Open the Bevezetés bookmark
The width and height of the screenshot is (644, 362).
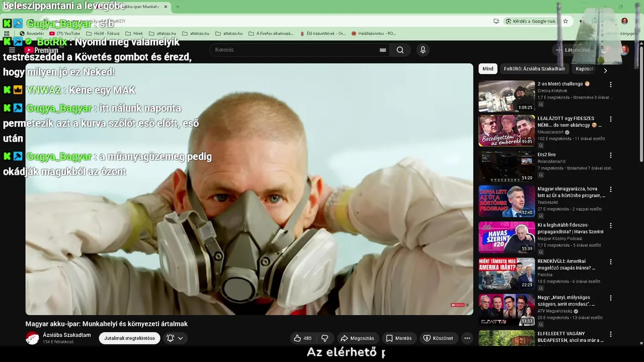coord(32,34)
